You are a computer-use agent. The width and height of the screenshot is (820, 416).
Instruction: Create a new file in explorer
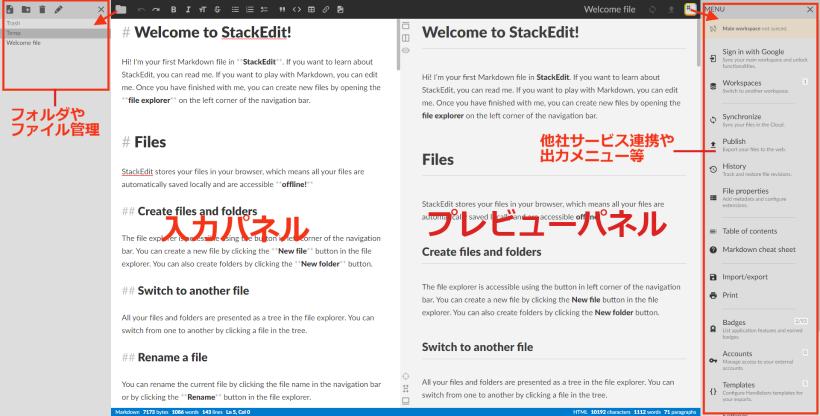coord(10,9)
